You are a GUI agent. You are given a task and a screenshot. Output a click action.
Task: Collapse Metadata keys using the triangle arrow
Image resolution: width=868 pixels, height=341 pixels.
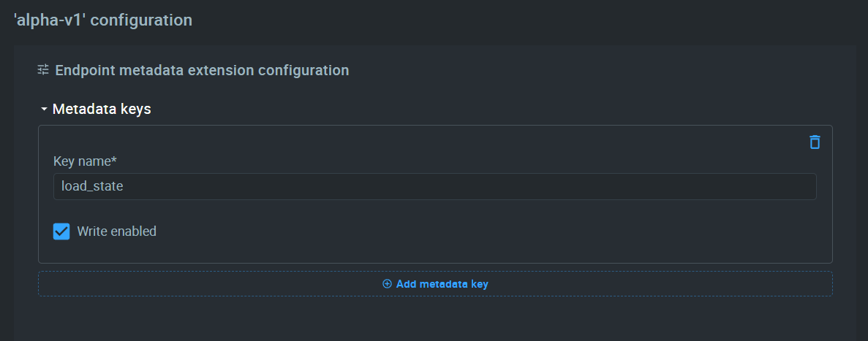(45, 110)
